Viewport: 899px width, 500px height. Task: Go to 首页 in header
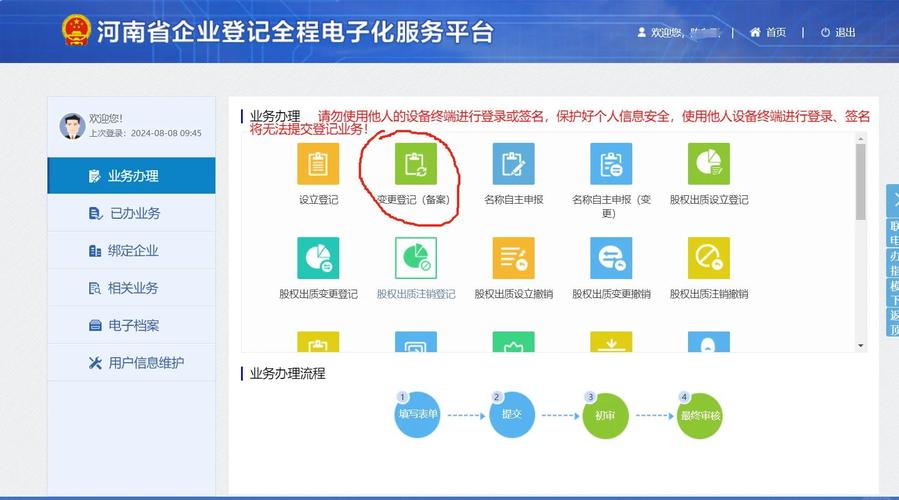click(768, 33)
